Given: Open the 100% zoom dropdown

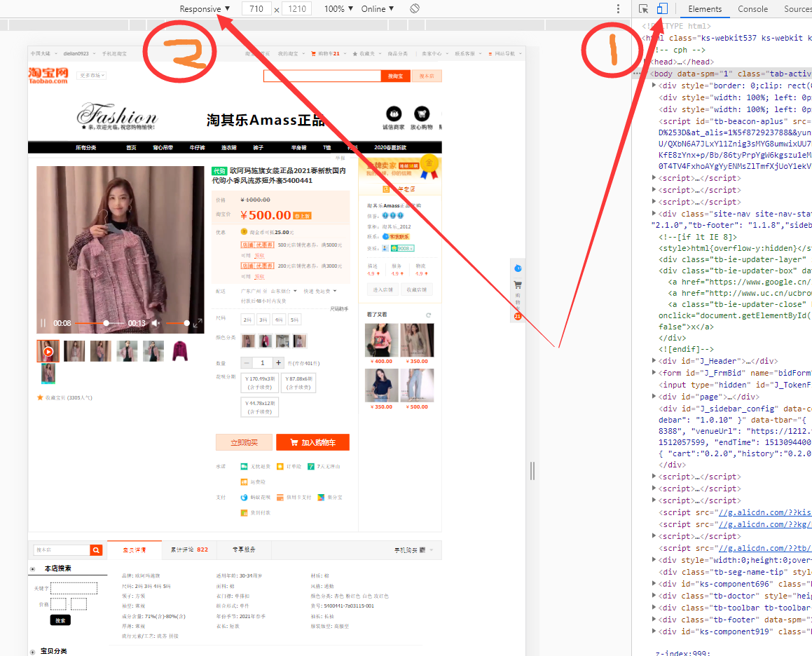Looking at the screenshot, I should tap(338, 9).
